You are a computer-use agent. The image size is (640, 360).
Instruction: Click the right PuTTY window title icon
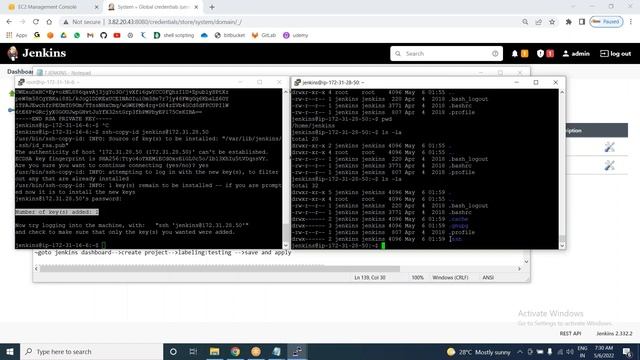[x=297, y=82]
